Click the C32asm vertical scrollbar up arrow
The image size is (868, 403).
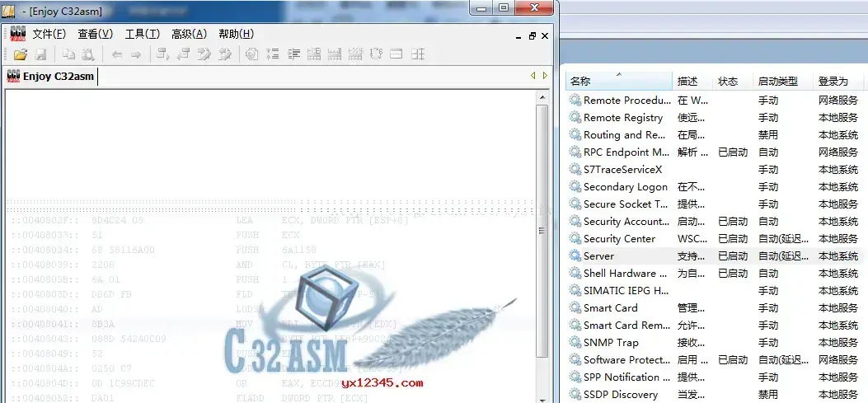(x=543, y=97)
